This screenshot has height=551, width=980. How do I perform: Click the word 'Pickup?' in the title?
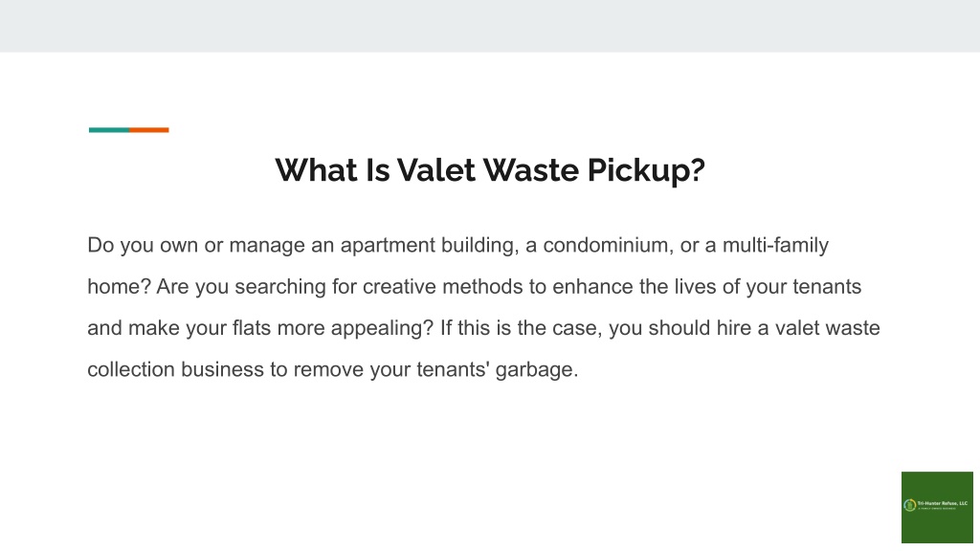(x=646, y=170)
